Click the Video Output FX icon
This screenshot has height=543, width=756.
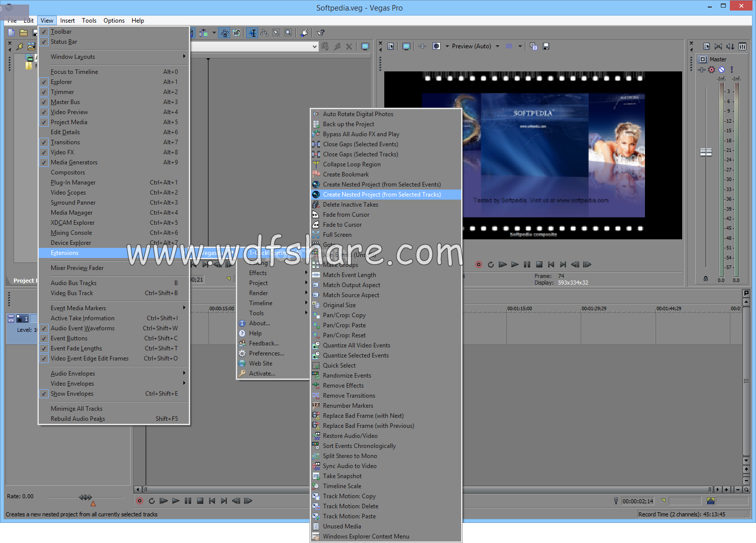click(422, 46)
